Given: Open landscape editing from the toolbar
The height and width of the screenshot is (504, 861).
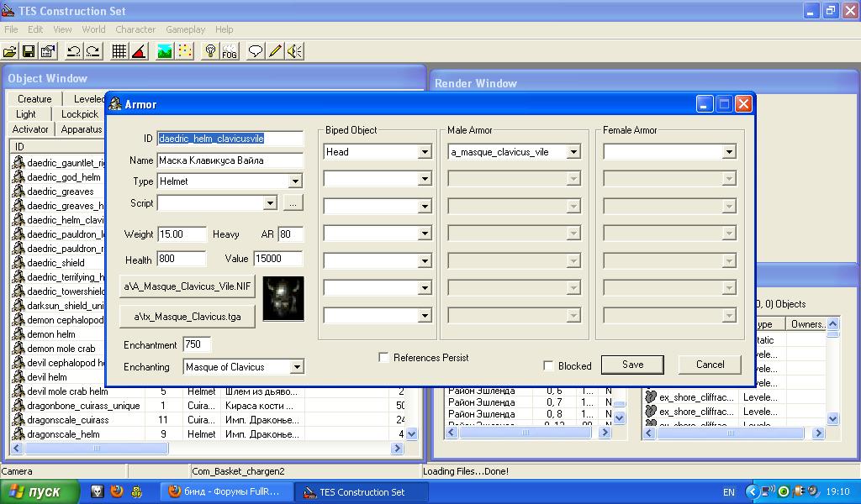Looking at the screenshot, I should pos(164,51).
